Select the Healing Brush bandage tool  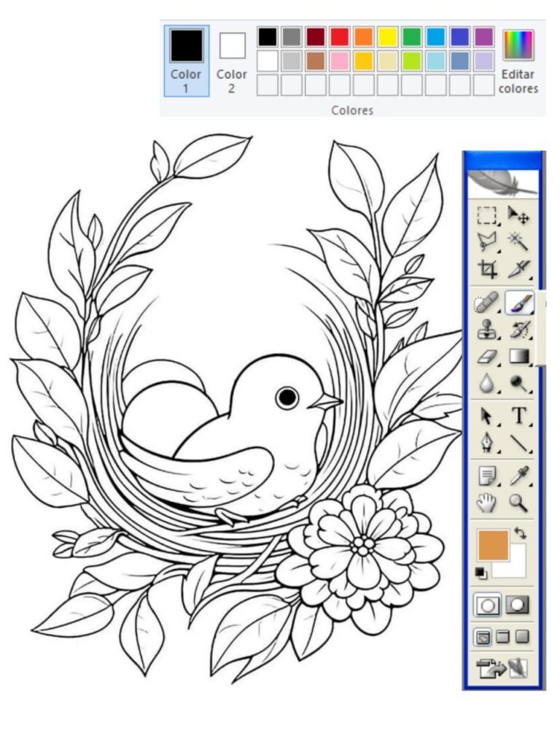tap(487, 303)
